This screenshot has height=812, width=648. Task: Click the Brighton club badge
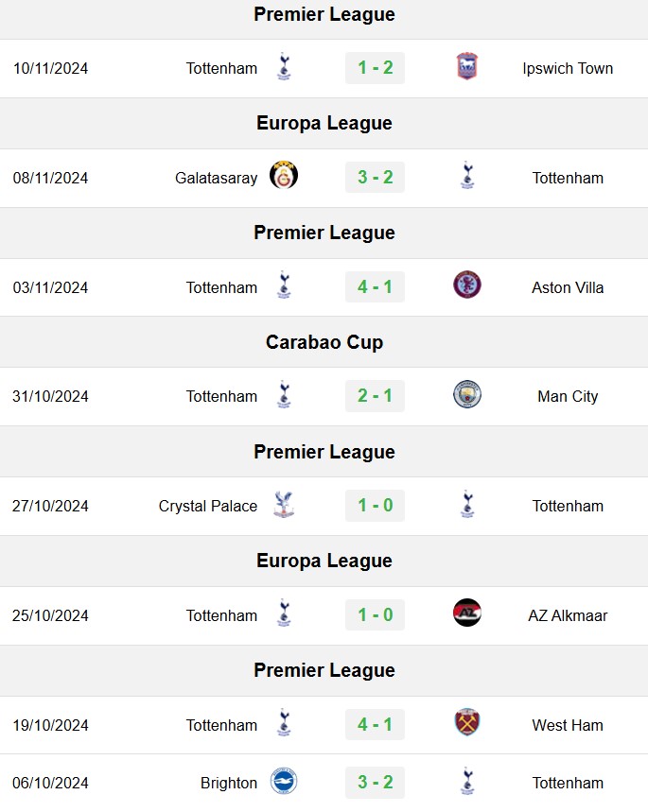point(284,782)
